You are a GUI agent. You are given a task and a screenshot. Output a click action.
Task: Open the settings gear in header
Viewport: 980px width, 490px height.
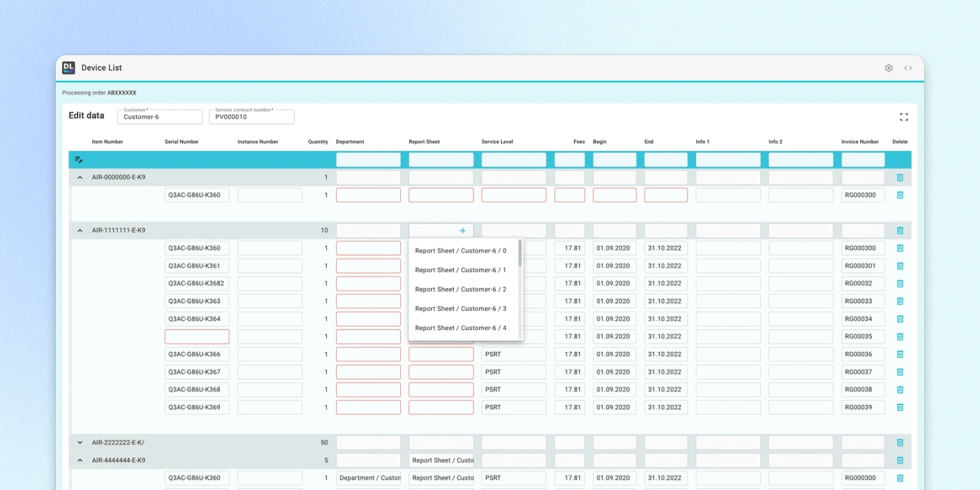point(888,68)
